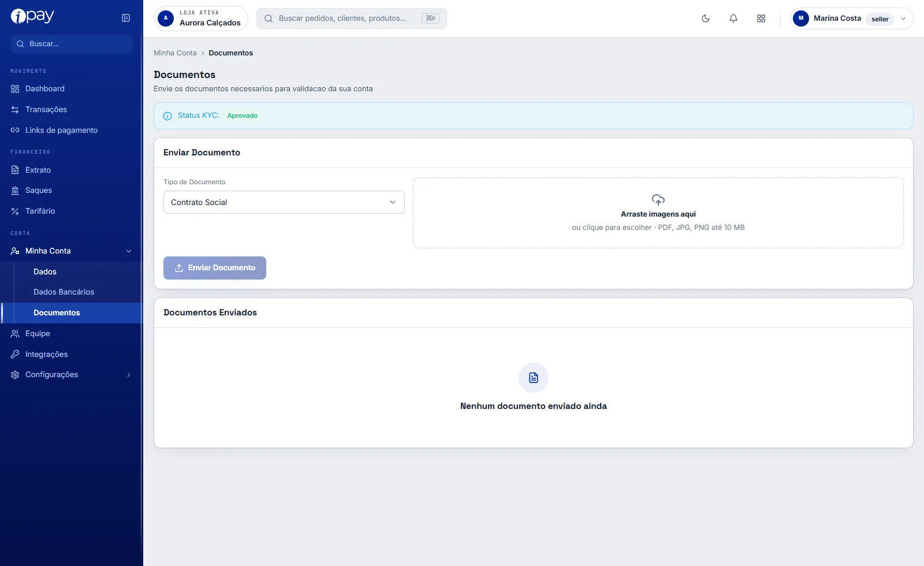This screenshot has width=924, height=566.
Task: Click the Aprovado status badge
Action: pos(243,116)
